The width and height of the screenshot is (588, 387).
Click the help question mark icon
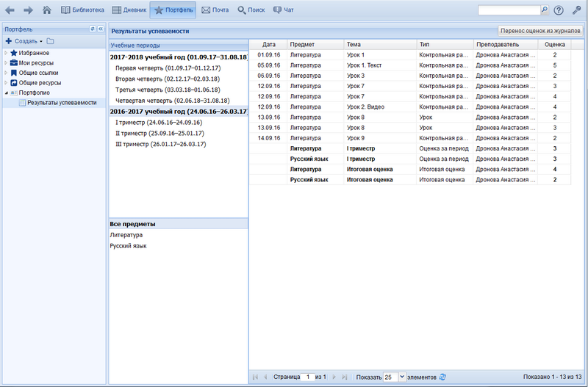point(559,10)
